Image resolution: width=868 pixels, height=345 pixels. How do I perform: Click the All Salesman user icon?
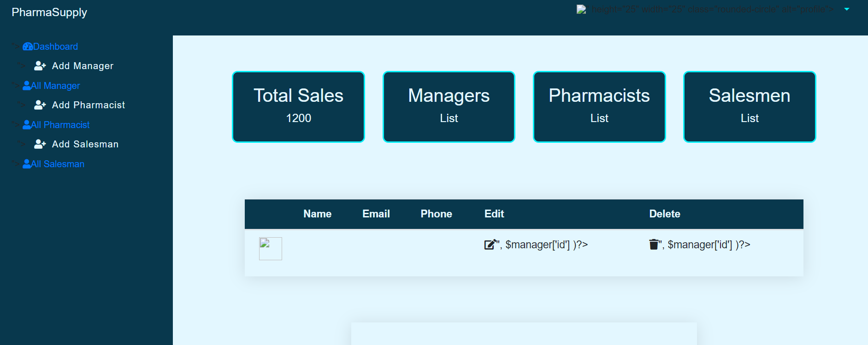point(27,164)
